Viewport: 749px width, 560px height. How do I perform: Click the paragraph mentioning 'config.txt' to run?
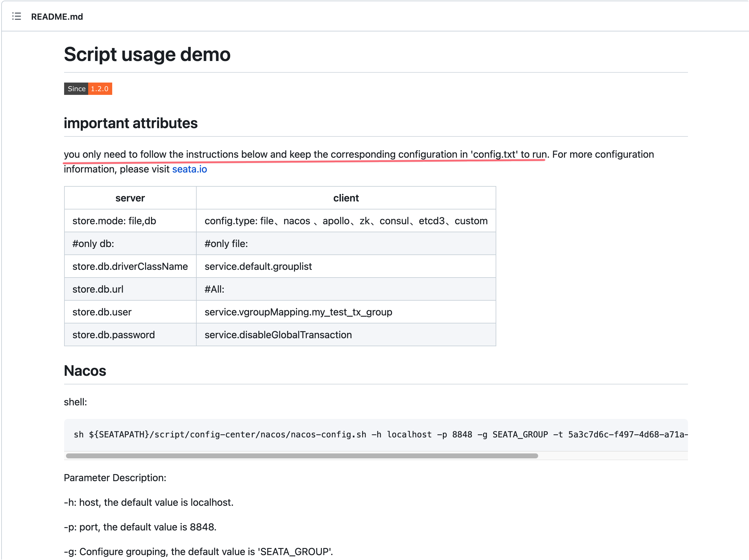tap(359, 162)
